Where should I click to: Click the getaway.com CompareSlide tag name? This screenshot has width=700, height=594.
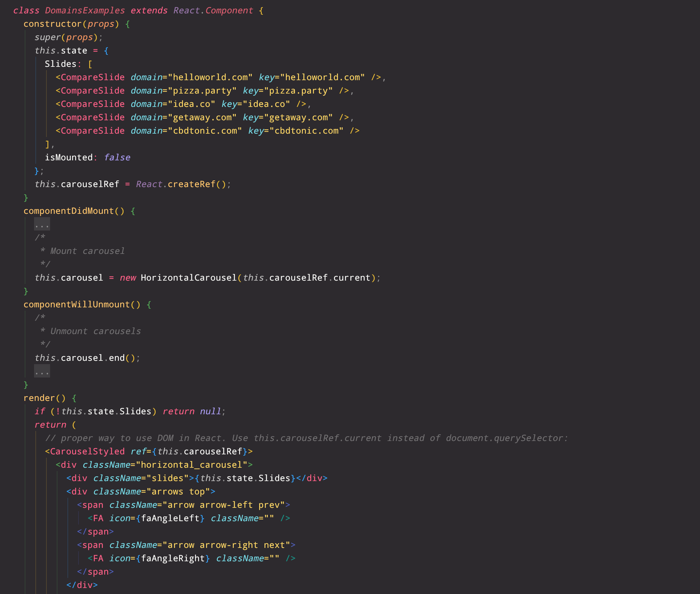pyautogui.click(x=92, y=118)
